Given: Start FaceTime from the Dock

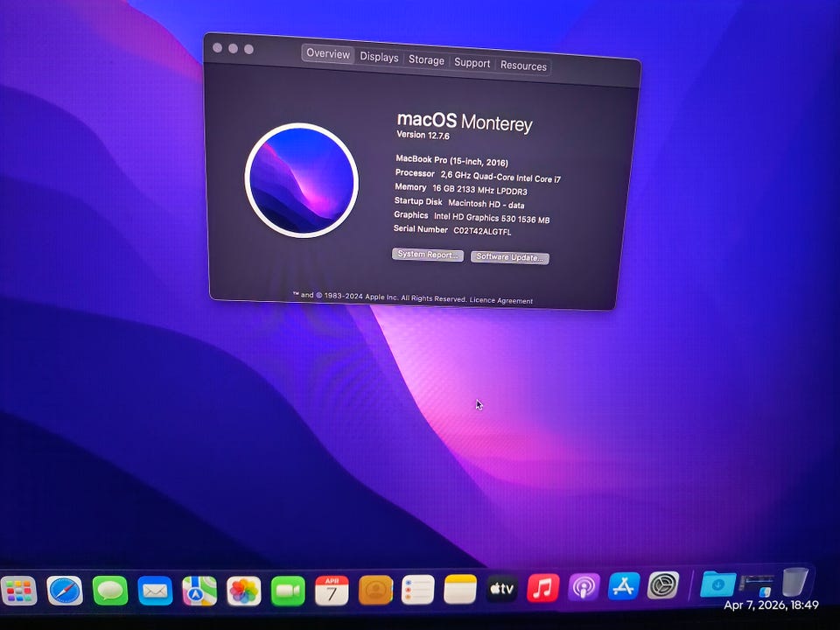Looking at the screenshot, I should coord(288,591).
